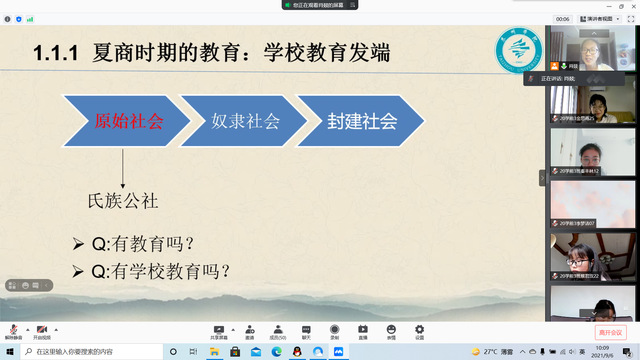
Task: Open the share screen (共享屏幕) tool
Action: tap(219, 332)
